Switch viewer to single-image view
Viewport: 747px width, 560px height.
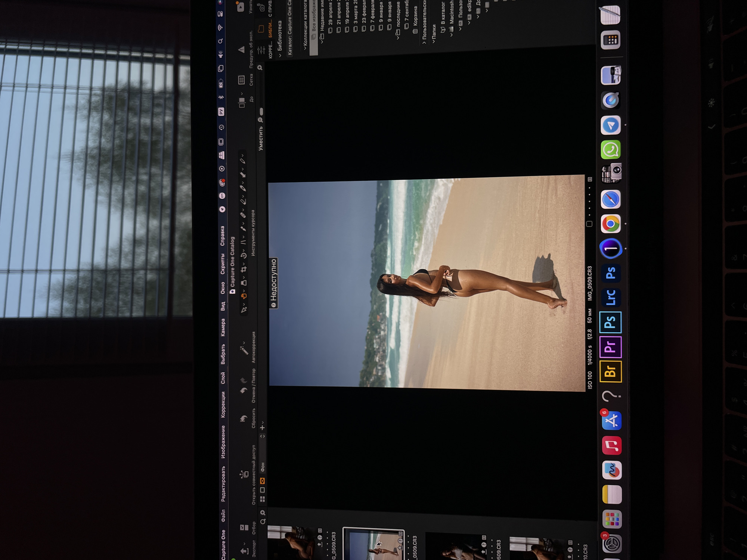tap(263, 490)
